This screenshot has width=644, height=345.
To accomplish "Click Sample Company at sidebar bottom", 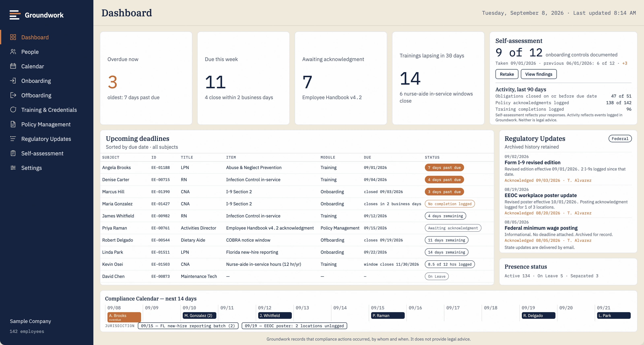I will pos(30,321).
